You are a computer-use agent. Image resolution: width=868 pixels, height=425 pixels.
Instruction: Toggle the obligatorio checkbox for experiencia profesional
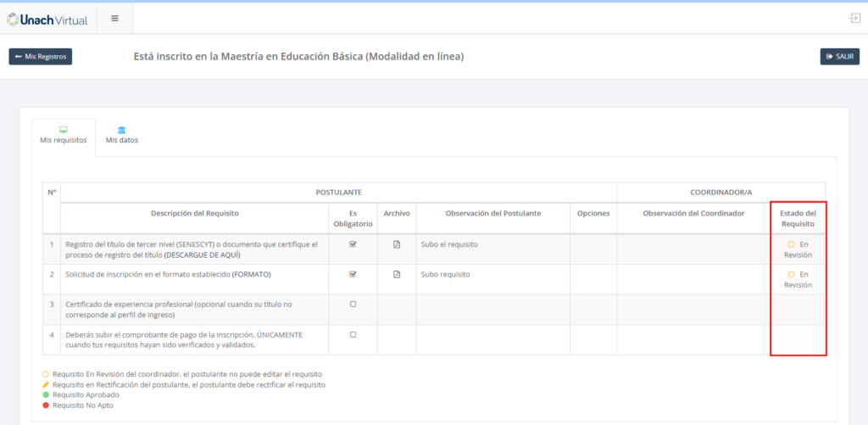tap(353, 304)
